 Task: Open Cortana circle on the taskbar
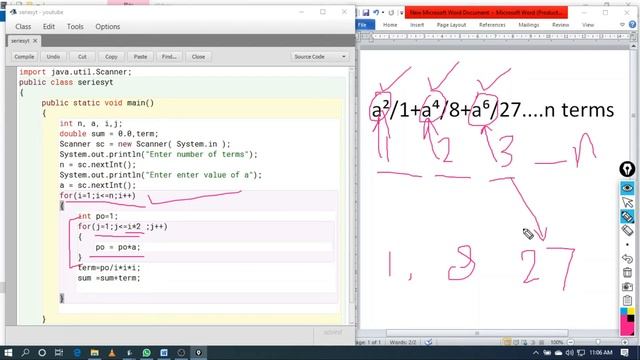tap(42, 353)
